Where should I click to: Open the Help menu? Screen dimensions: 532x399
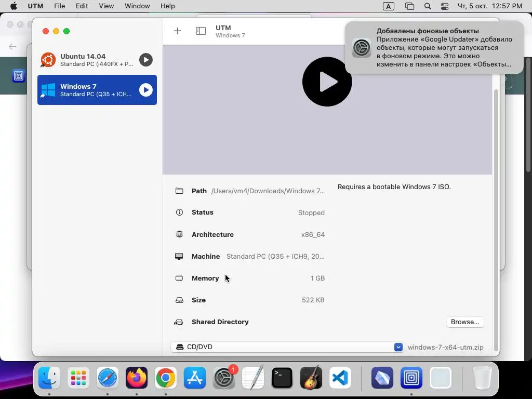coord(168,6)
